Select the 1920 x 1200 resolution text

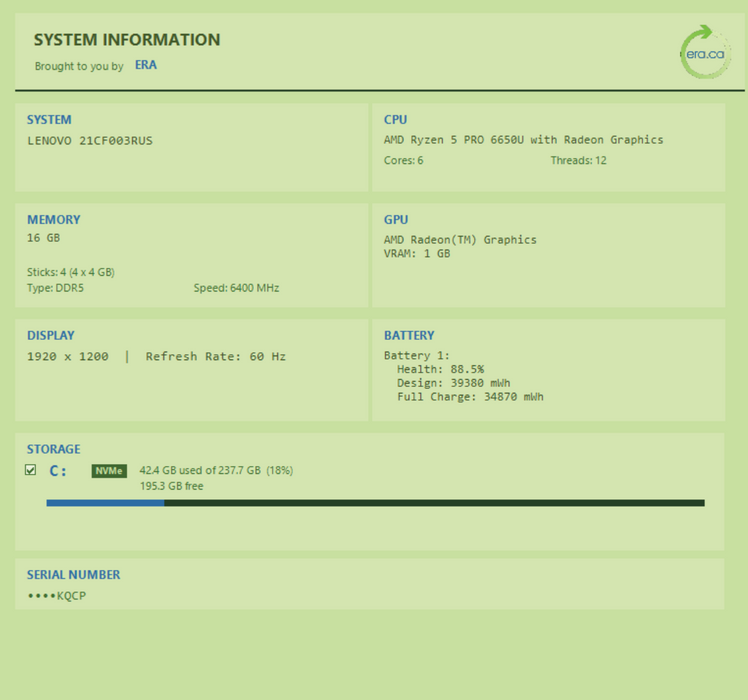tap(68, 356)
